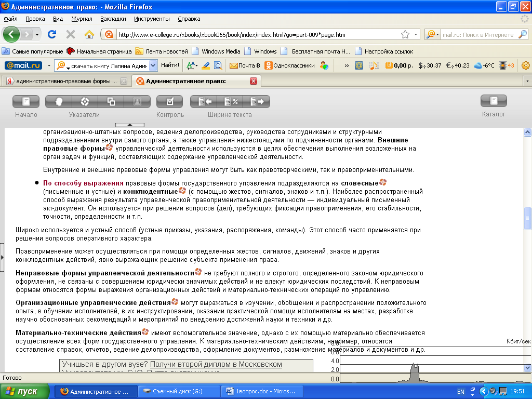Stop loading with the X button
The image size is (532, 399).
click(71, 34)
